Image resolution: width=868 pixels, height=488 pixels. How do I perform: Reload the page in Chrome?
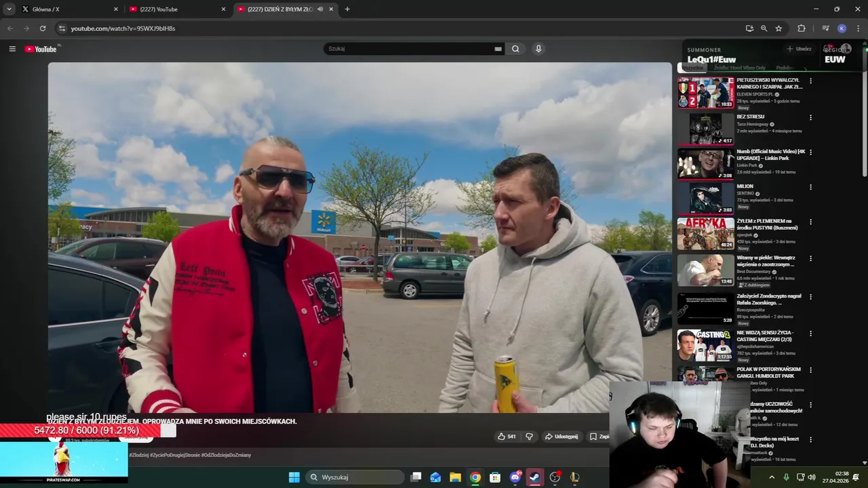(x=43, y=28)
